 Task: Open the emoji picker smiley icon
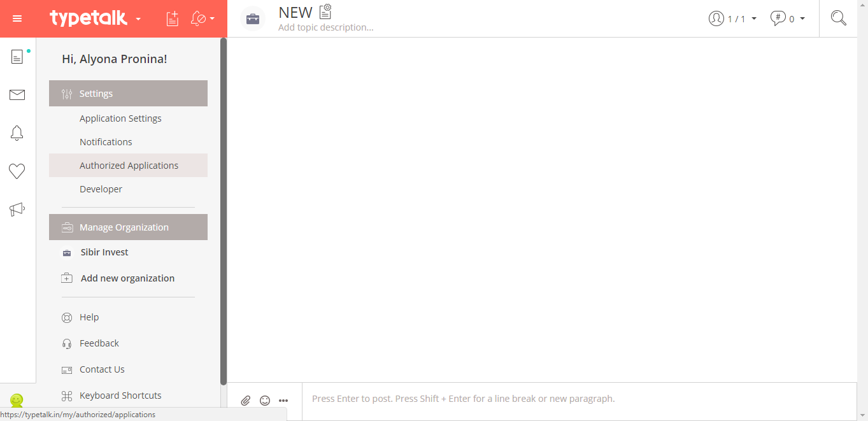pyautogui.click(x=265, y=401)
